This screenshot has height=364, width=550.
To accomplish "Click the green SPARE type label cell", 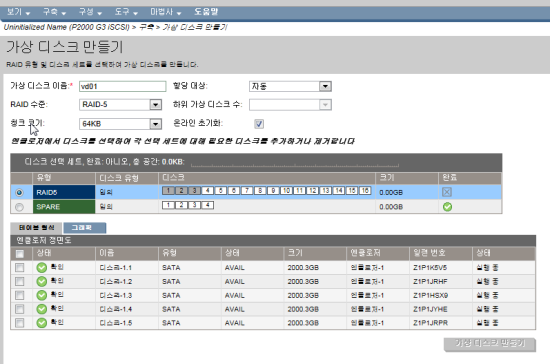I will 64,207.
